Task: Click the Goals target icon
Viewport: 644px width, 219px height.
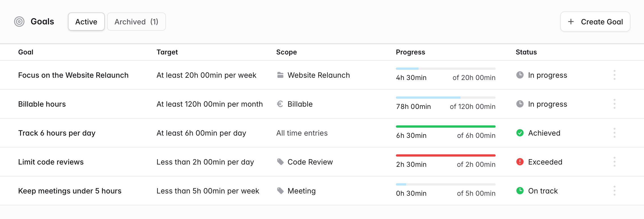Action: [19, 22]
